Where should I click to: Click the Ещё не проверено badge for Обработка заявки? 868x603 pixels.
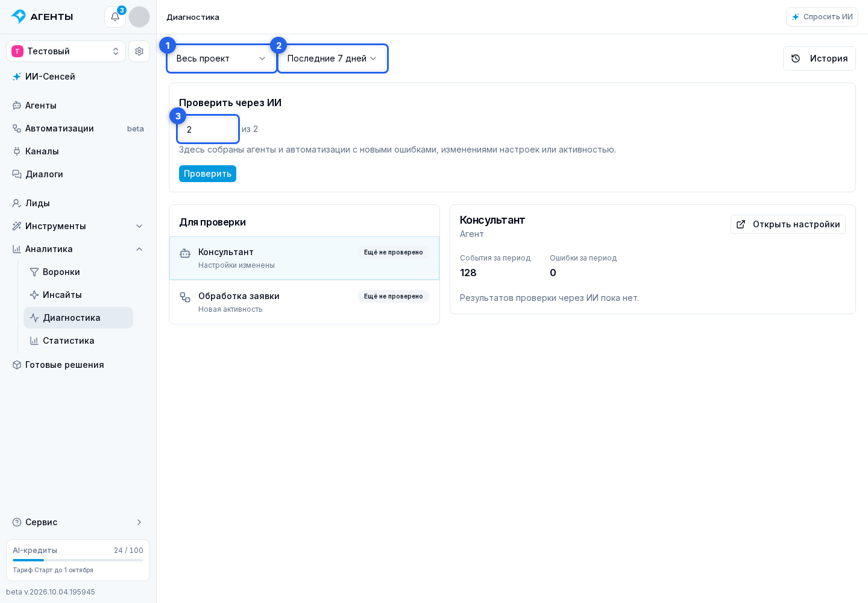[x=394, y=296]
